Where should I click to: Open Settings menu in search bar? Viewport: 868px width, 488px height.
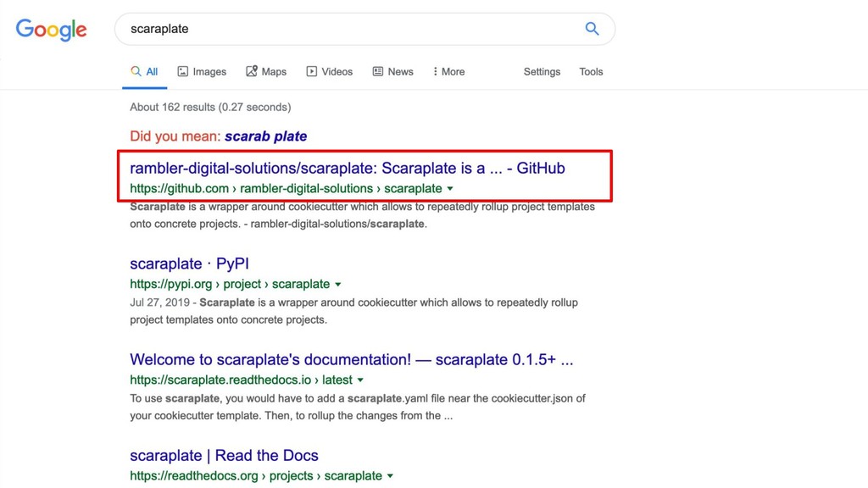click(x=542, y=71)
